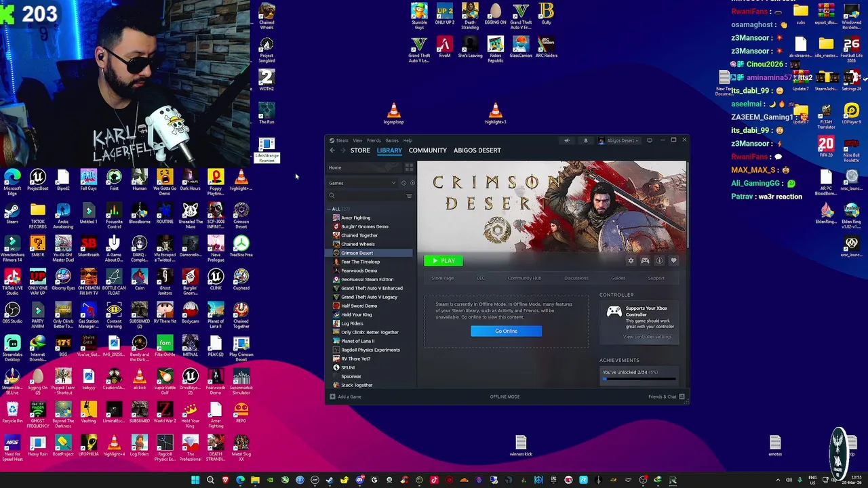Select the OBS Studio desktop icon
The height and width of the screenshot is (488, 868).
tap(12, 313)
